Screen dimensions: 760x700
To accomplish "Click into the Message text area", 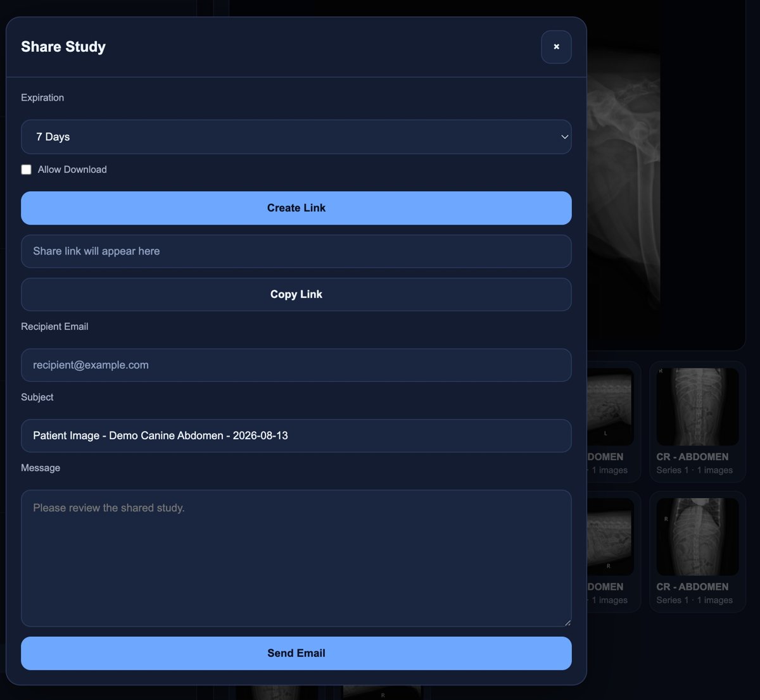I will (x=296, y=558).
